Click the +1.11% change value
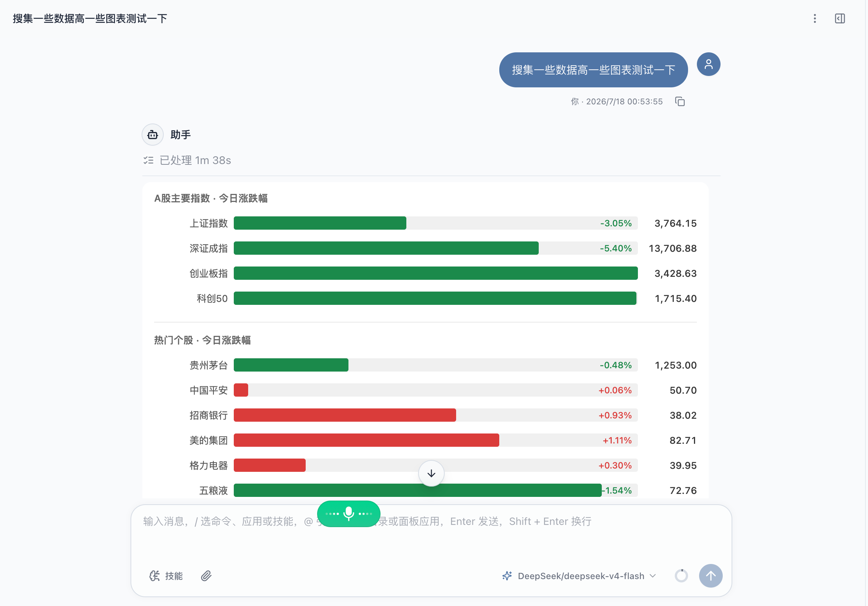This screenshot has width=868, height=606. point(617,440)
